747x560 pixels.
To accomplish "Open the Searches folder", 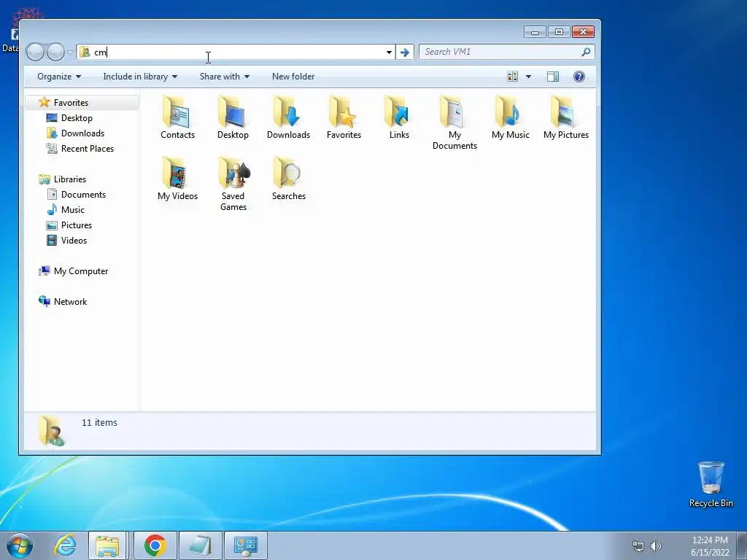I will coord(288,179).
